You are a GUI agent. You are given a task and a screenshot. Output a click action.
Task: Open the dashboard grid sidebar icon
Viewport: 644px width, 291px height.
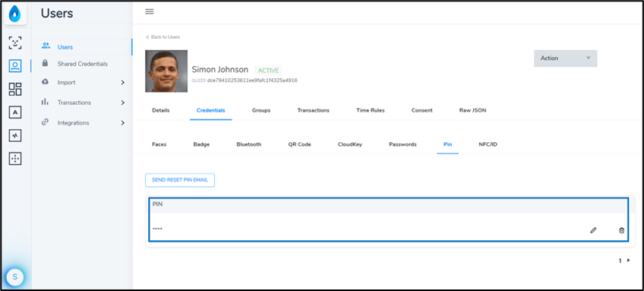tap(15, 89)
